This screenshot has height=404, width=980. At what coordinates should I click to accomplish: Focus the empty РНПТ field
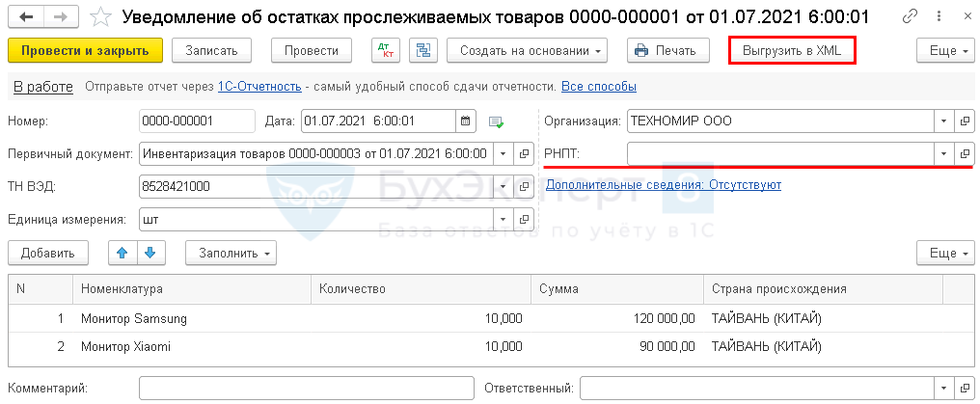tap(780, 153)
